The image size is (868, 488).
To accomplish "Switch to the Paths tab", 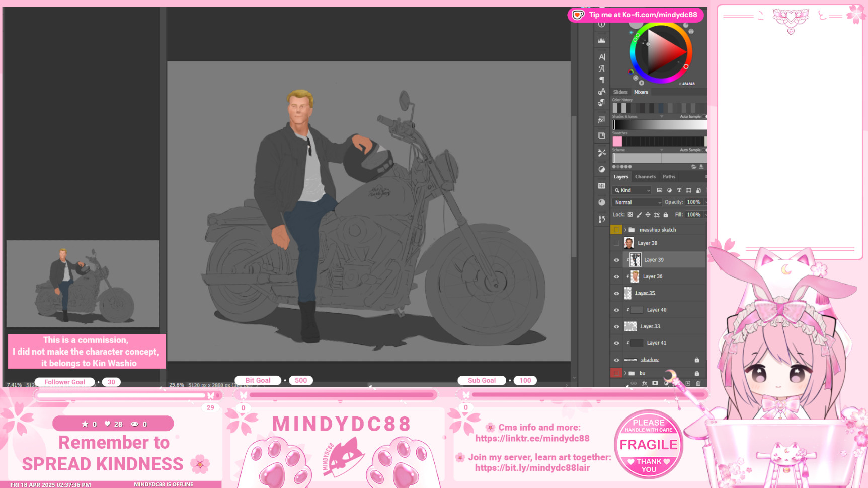I will pyautogui.click(x=669, y=177).
